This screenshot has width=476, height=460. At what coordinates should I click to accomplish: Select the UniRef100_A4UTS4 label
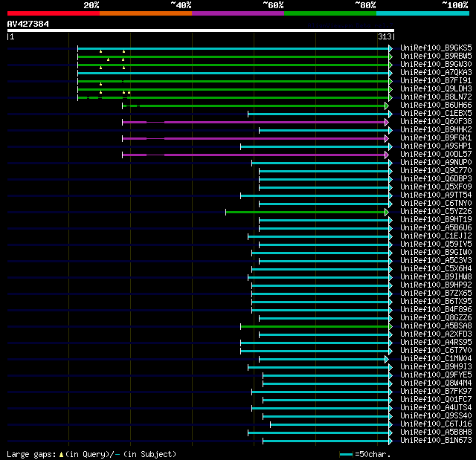click(x=436, y=408)
